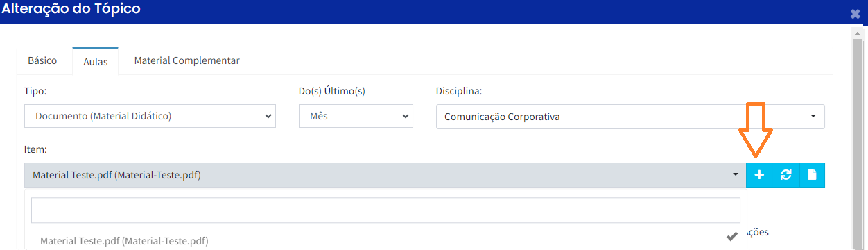This screenshot has width=868, height=250.
Task: Select the Aulas tab
Action: (x=95, y=61)
